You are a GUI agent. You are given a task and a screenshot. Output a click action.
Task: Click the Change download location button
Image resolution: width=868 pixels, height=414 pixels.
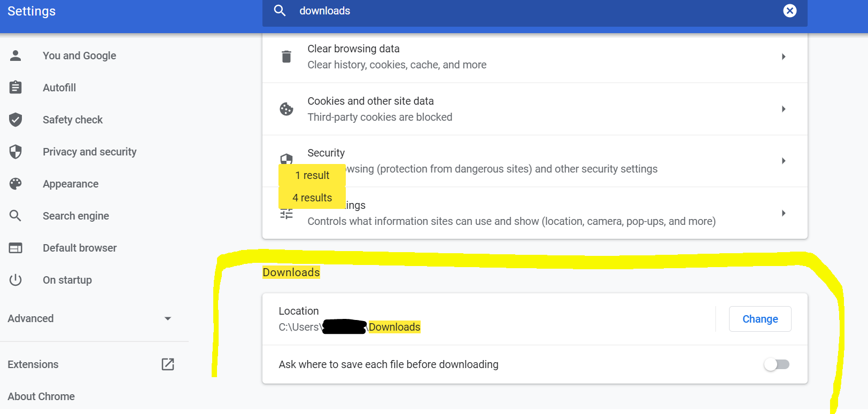click(759, 319)
